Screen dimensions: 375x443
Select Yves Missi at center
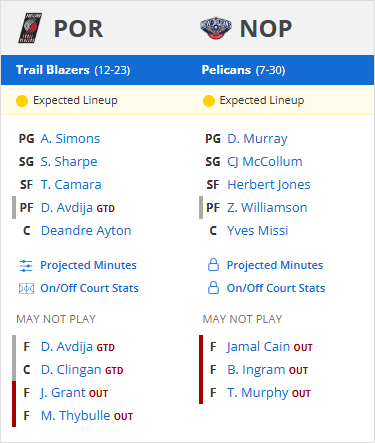point(257,231)
